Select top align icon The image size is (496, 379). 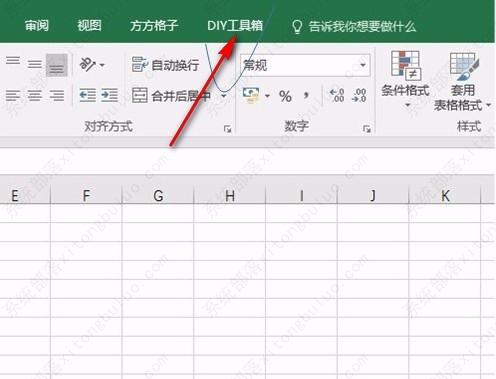[x=13, y=61]
